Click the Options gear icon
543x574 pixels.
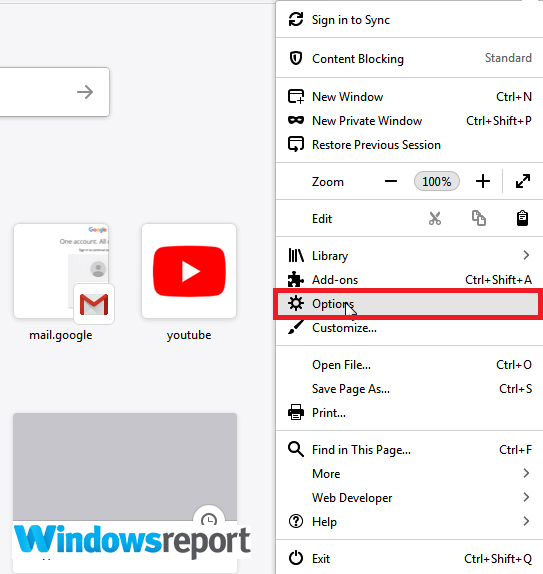(x=296, y=303)
